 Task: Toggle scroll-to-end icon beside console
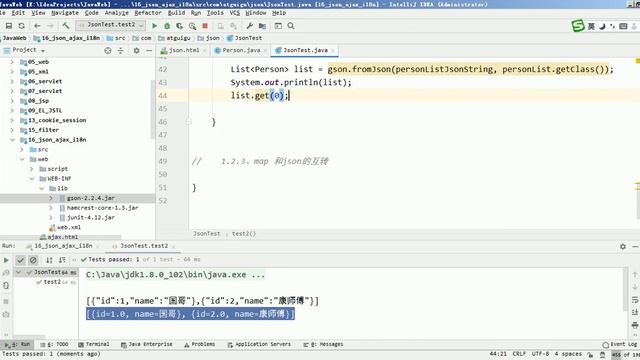[635, 312]
